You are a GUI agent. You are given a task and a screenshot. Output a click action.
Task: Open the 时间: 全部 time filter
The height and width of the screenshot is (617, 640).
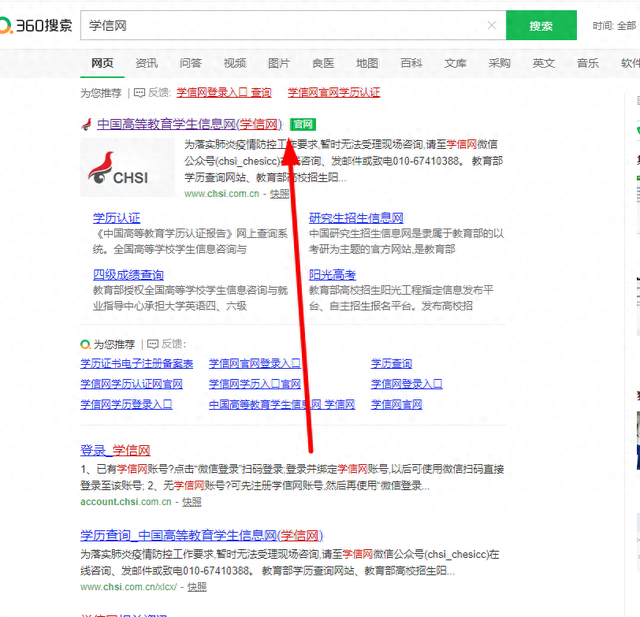pos(614,26)
